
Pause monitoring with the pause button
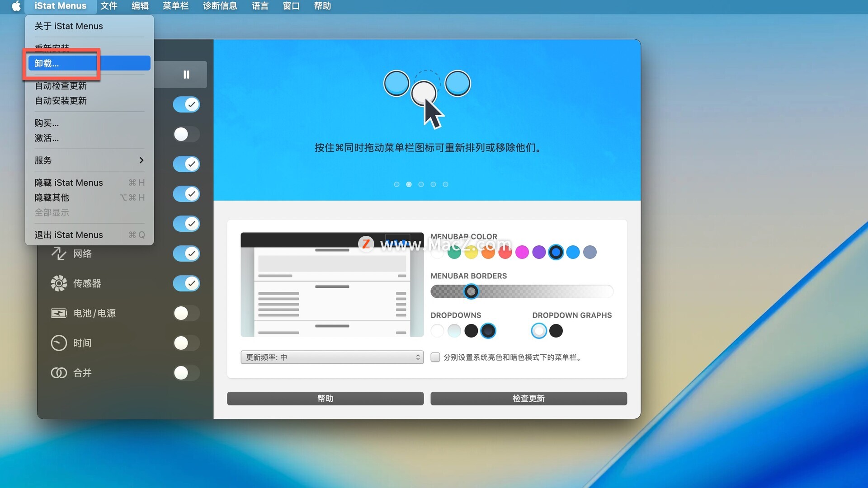coord(186,75)
